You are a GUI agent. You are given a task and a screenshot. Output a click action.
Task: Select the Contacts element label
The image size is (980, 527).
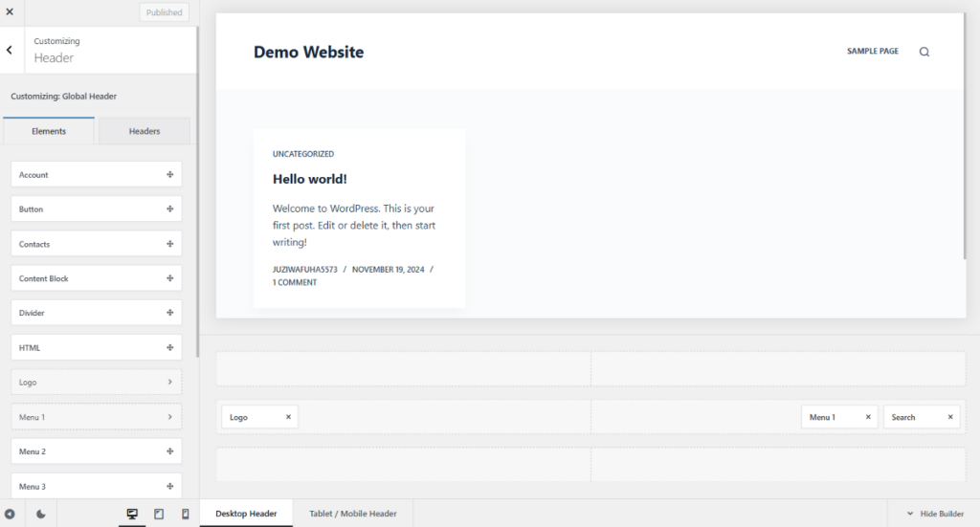click(x=33, y=244)
